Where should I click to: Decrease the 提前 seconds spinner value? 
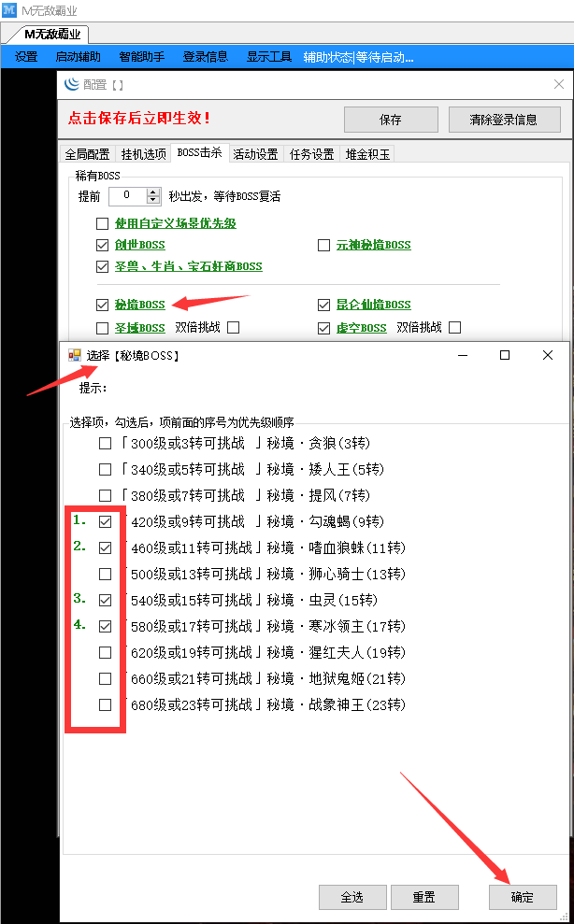click(153, 201)
